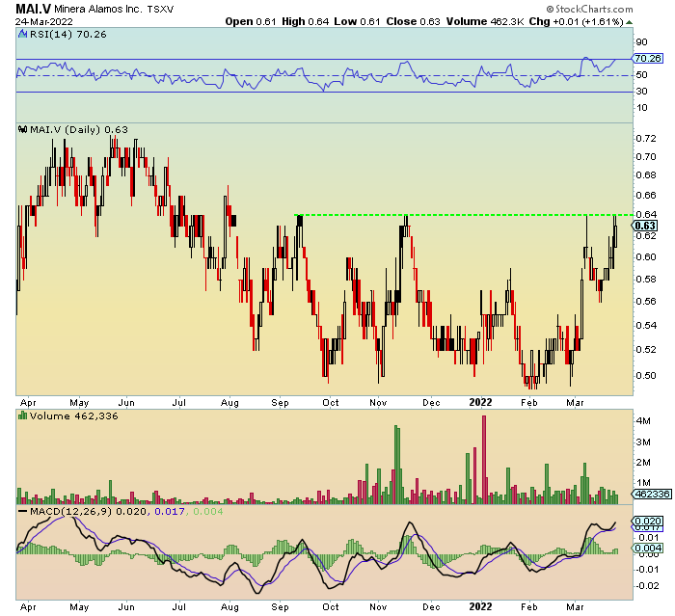The image size is (675, 616).
Task: Click the RSI 90 level axis label
Action: pos(639,42)
